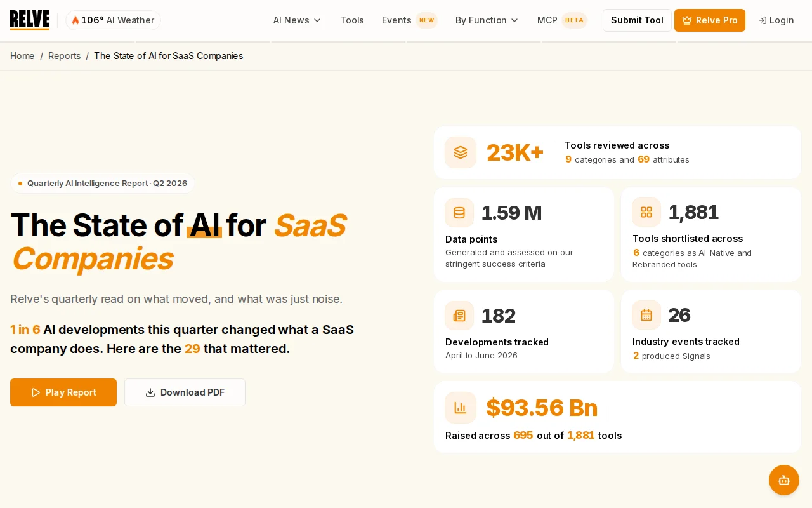Click the flame icon in AI Weather
Image resolution: width=812 pixels, height=508 pixels.
tap(75, 20)
